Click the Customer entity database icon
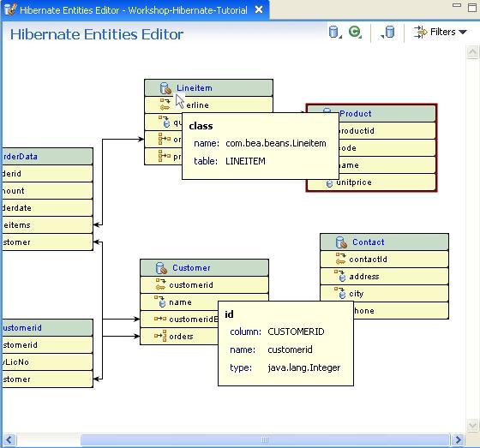 161,268
